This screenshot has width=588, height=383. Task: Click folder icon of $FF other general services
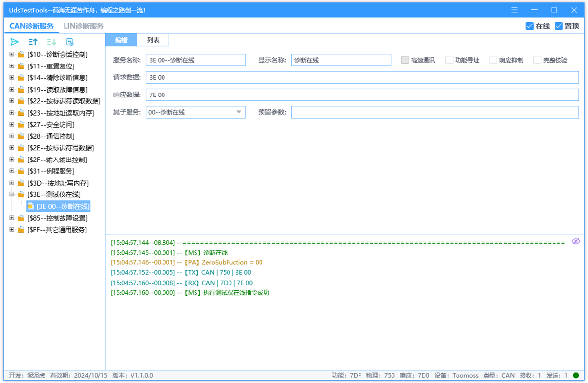(21, 230)
